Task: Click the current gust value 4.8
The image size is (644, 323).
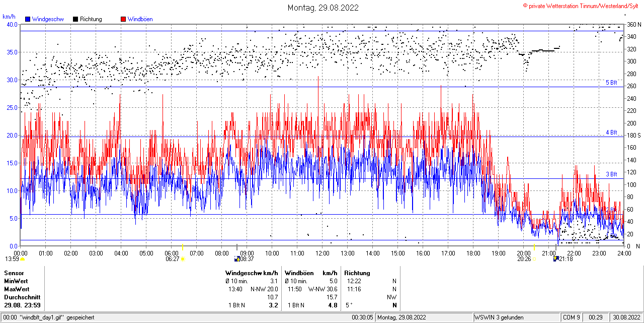Action: tap(333, 305)
